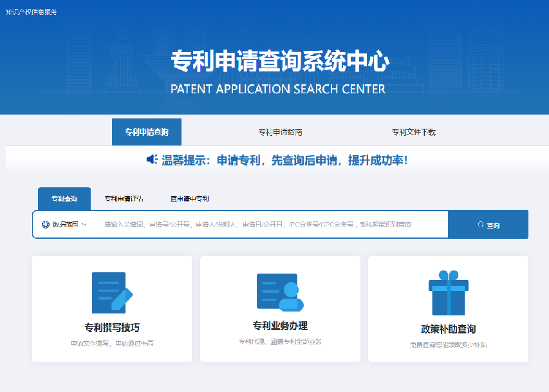Click the 专利业务办理 ID-card person icon
The height and width of the screenshot is (392, 549).
[280, 292]
